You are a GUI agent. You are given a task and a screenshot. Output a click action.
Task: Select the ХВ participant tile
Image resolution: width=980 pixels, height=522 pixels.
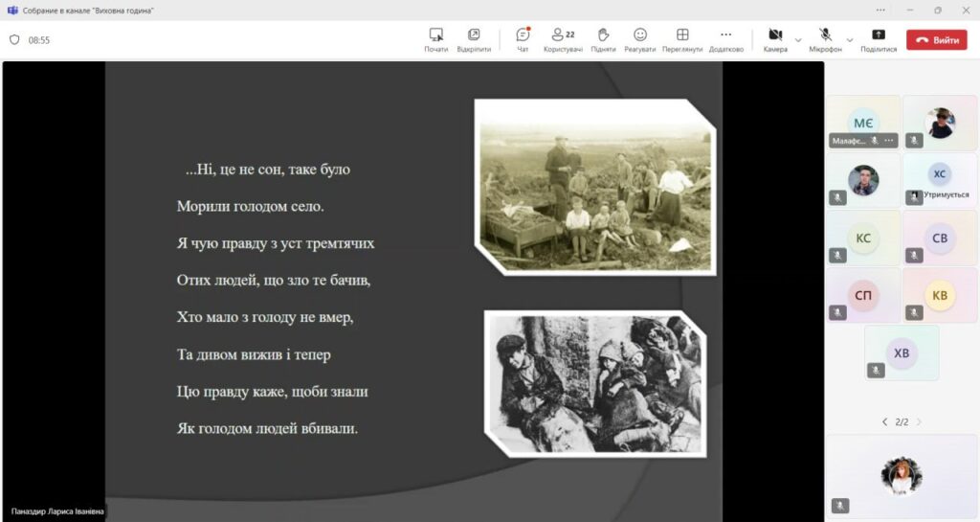902,352
